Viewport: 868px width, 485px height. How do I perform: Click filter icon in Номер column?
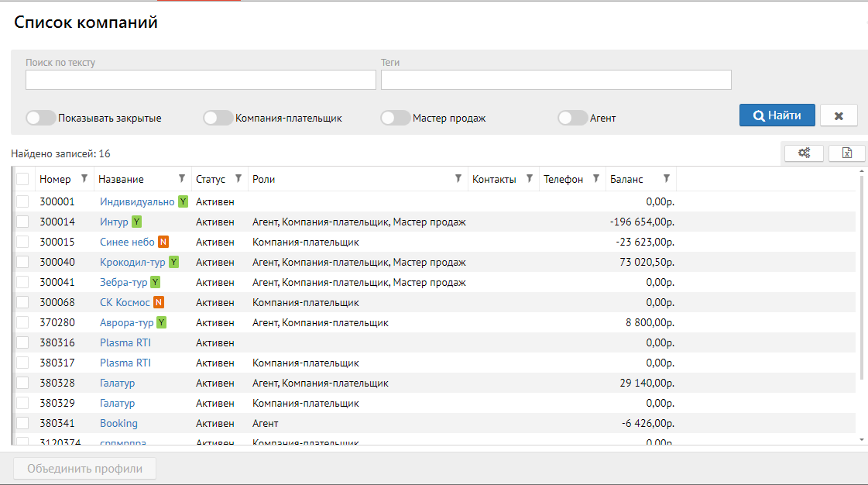[x=84, y=179]
